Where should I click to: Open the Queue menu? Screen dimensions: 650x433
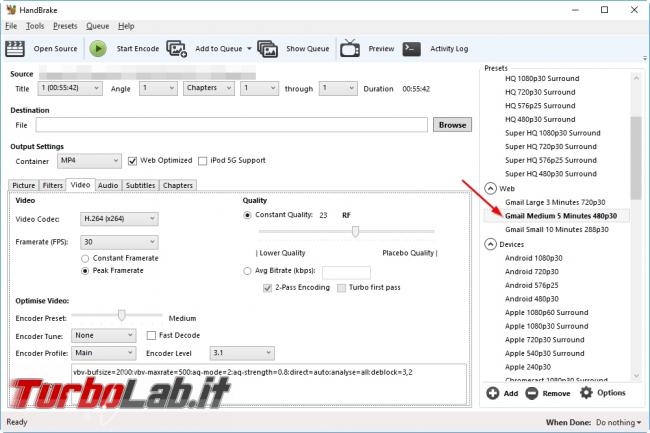[x=97, y=26]
